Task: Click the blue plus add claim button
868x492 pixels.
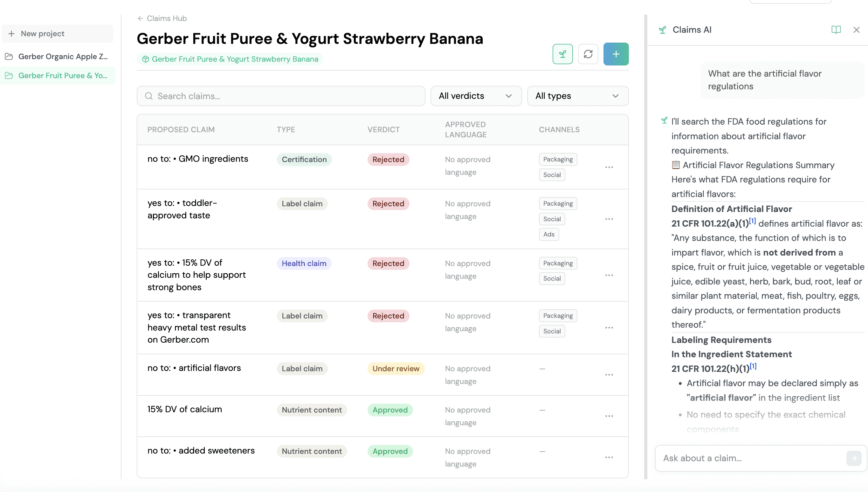Action: click(616, 54)
